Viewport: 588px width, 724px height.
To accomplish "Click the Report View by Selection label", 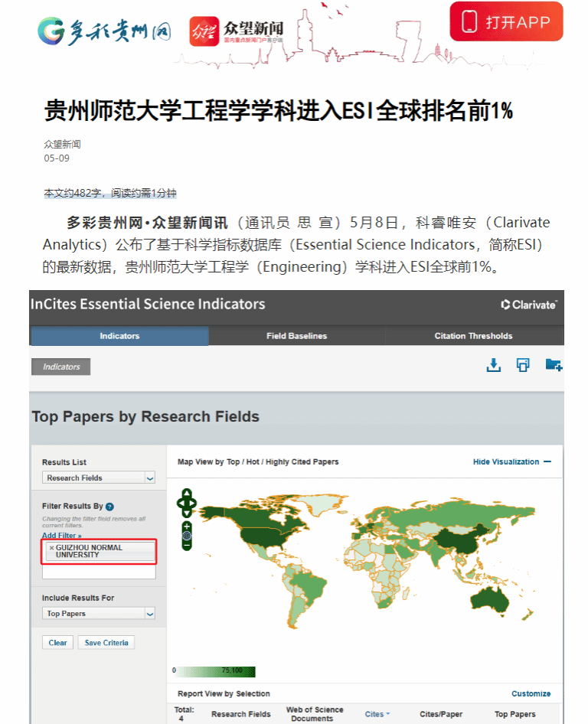I will point(224,693).
